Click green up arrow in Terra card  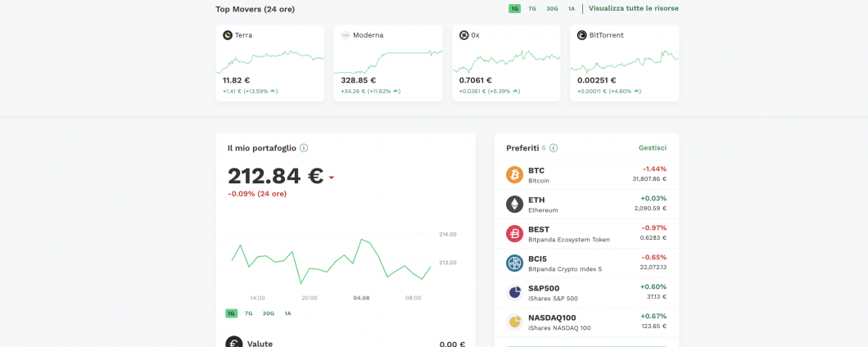click(273, 91)
